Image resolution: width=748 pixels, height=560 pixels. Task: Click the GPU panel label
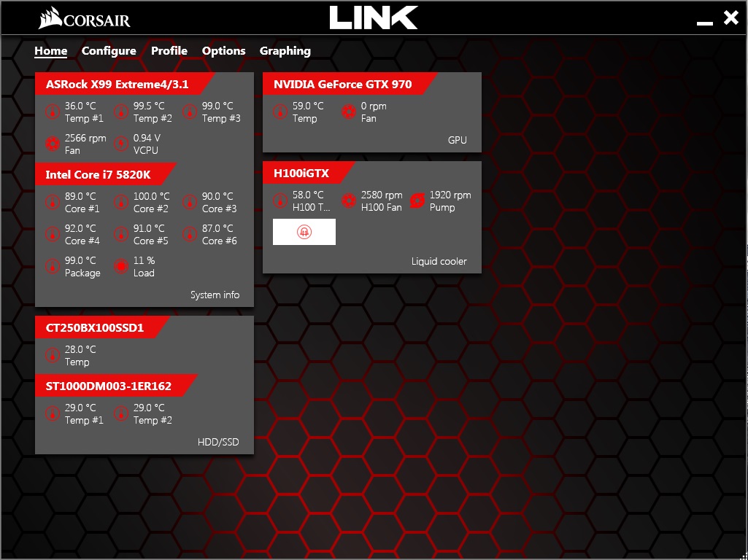(458, 141)
